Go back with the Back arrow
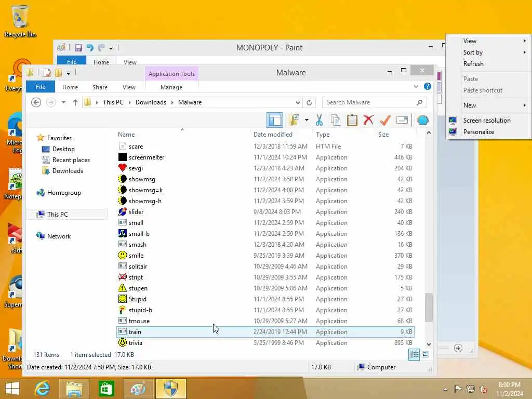This screenshot has height=399, width=532. click(x=36, y=102)
